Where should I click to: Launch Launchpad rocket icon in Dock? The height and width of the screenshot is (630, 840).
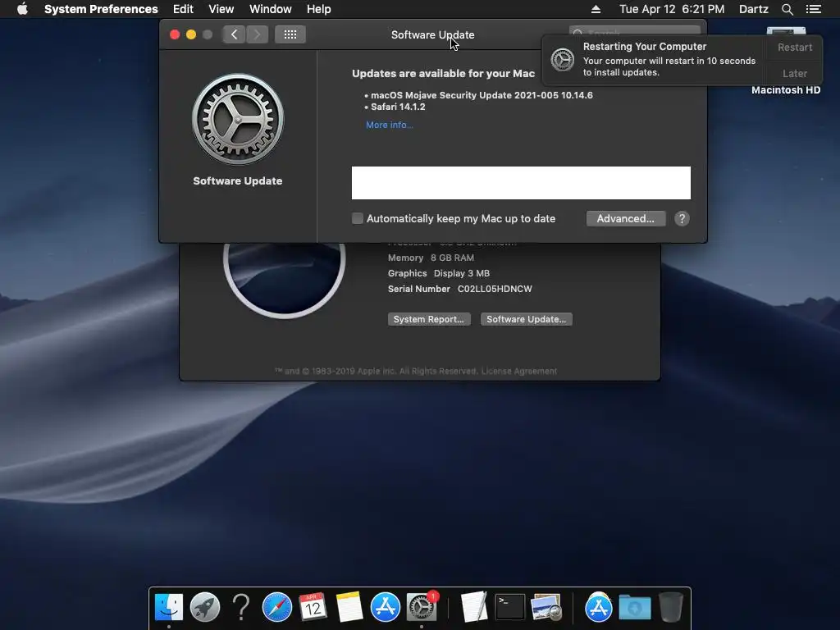point(205,607)
